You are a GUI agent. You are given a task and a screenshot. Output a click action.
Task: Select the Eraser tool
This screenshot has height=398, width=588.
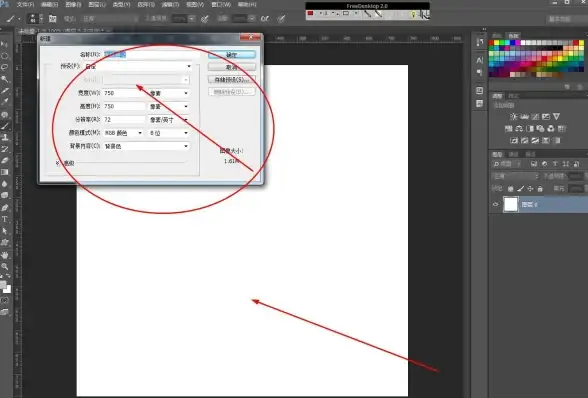(x=4, y=161)
